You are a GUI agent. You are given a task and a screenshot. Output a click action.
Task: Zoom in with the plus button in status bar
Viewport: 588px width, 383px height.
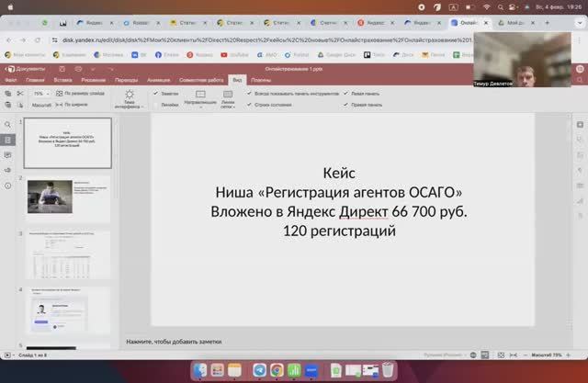click(x=568, y=355)
